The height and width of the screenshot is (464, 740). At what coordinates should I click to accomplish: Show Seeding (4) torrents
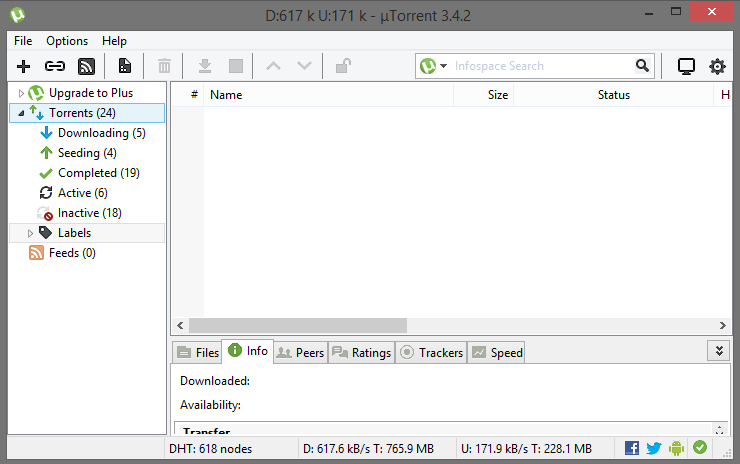(87, 153)
